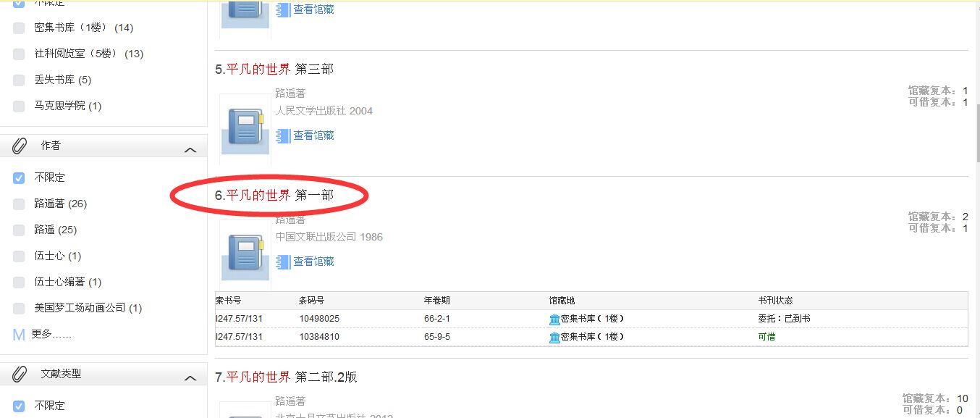Image resolution: width=980 pixels, height=418 pixels.
Task: Click author 路遥著 under 平凡的世界 第三部
Action: (290, 93)
